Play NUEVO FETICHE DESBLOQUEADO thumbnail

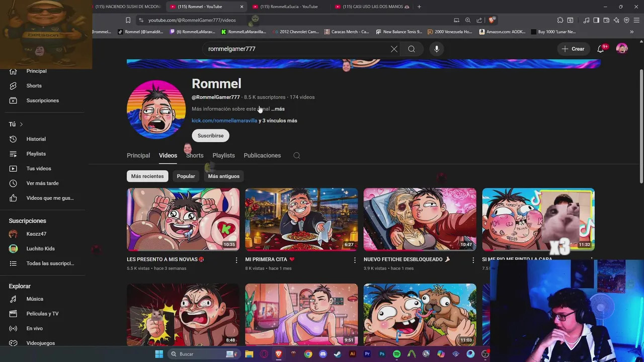coord(420,219)
